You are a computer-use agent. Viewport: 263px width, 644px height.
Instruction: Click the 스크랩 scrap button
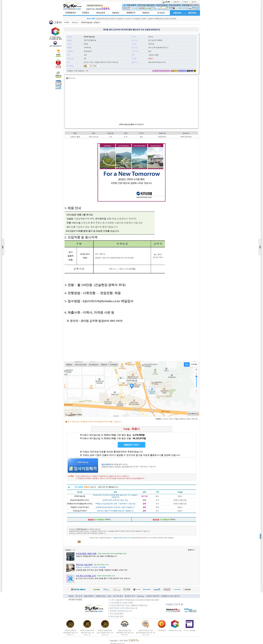click(182, 71)
